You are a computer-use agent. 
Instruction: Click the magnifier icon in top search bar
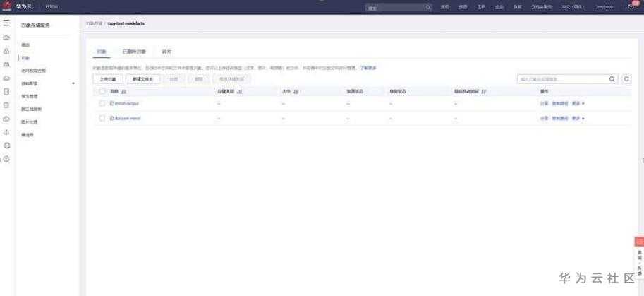428,7
